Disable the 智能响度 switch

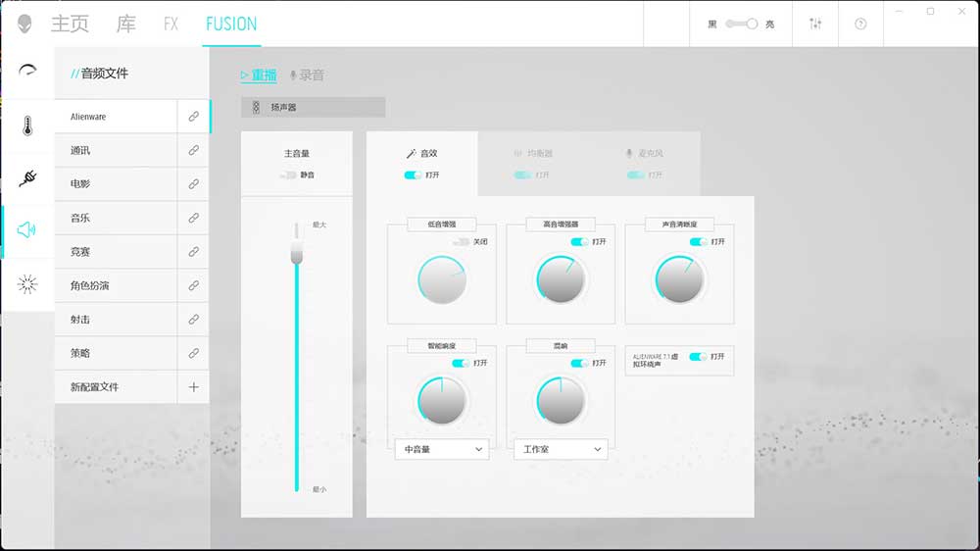click(461, 363)
